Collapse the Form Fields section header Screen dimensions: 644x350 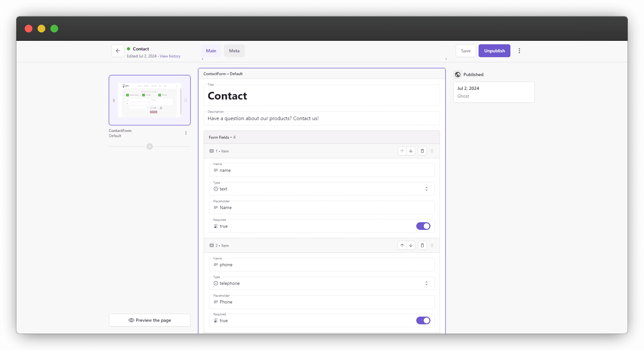coord(322,137)
